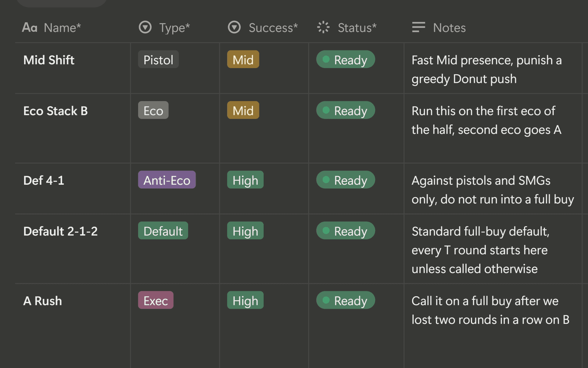Open the Def 4-1 row title

pyautogui.click(x=44, y=180)
